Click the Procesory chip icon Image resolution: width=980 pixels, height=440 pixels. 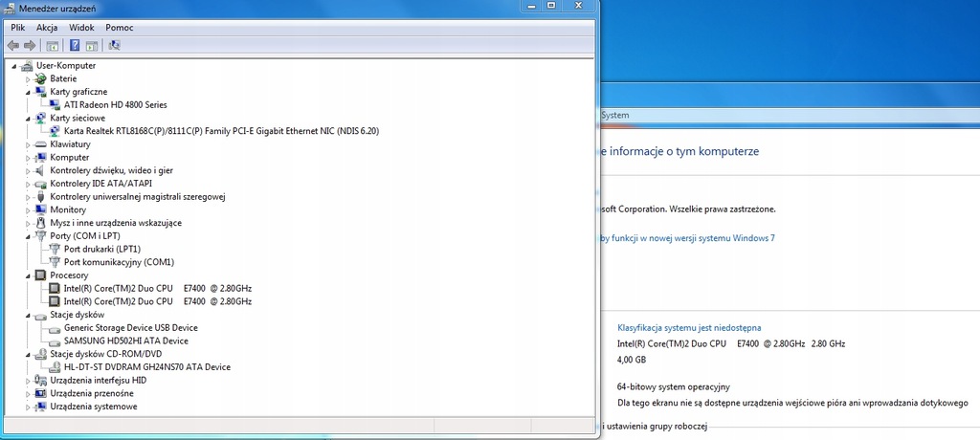pyautogui.click(x=40, y=275)
